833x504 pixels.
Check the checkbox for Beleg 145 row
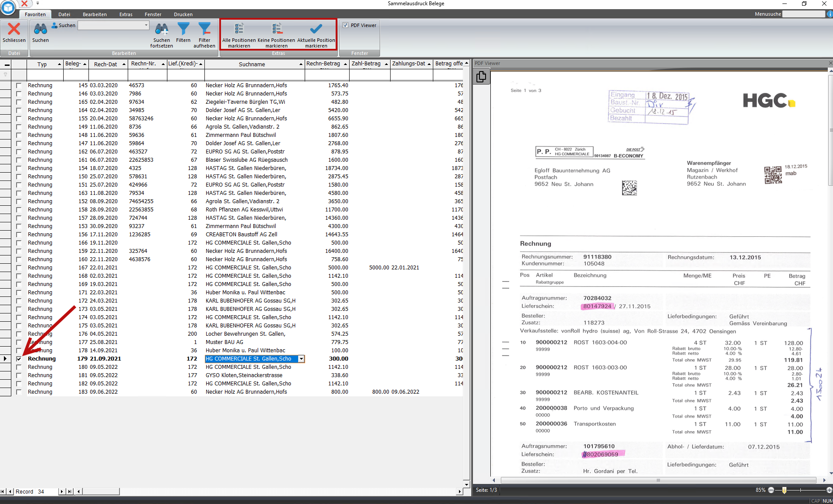tap(19, 85)
